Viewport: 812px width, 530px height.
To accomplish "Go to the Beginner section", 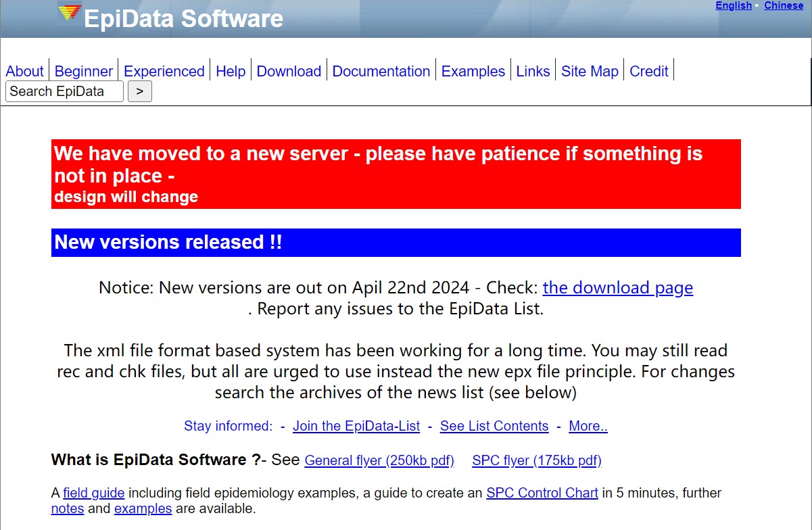I will 84,72.
